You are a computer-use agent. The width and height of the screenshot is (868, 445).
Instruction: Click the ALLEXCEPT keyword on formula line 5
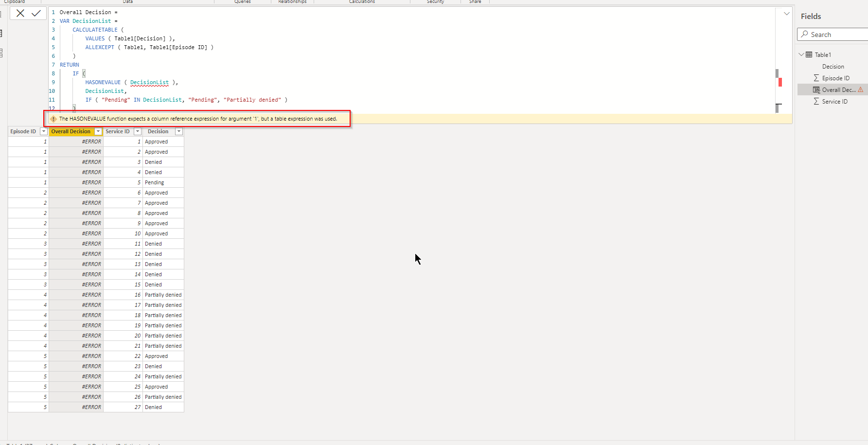100,47
